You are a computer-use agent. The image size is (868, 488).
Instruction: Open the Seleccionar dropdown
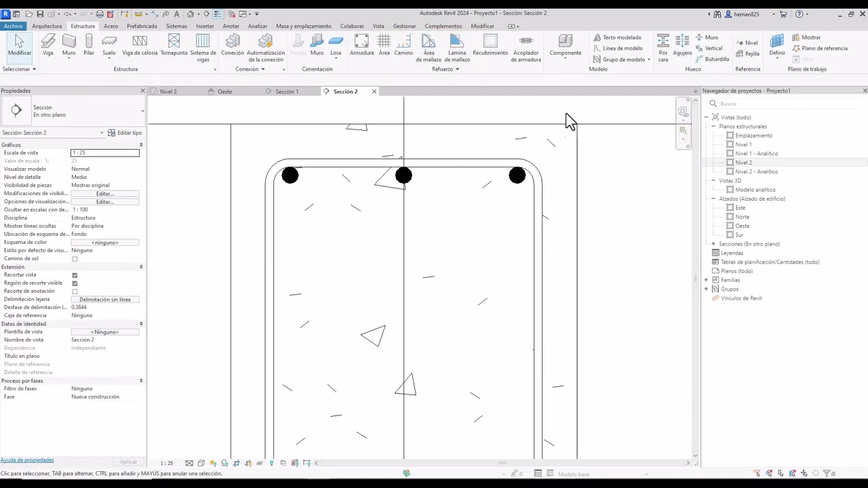(19, 69)
